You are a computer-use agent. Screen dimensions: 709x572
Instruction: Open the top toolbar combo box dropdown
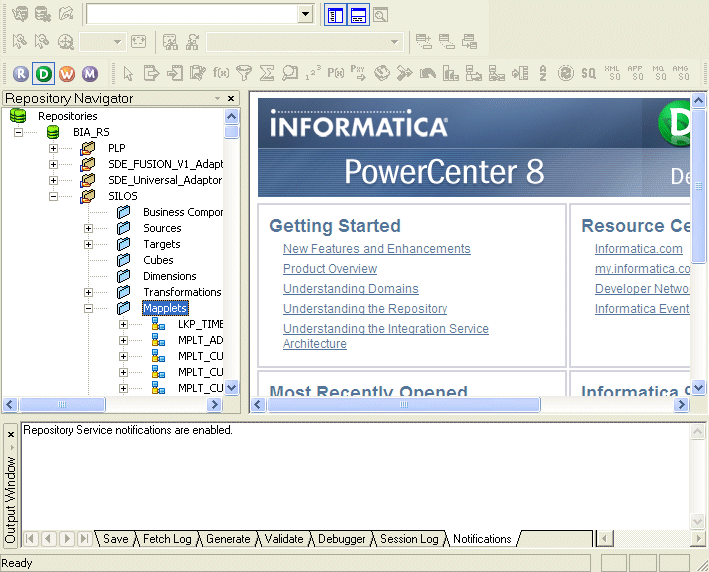point(305,14)
